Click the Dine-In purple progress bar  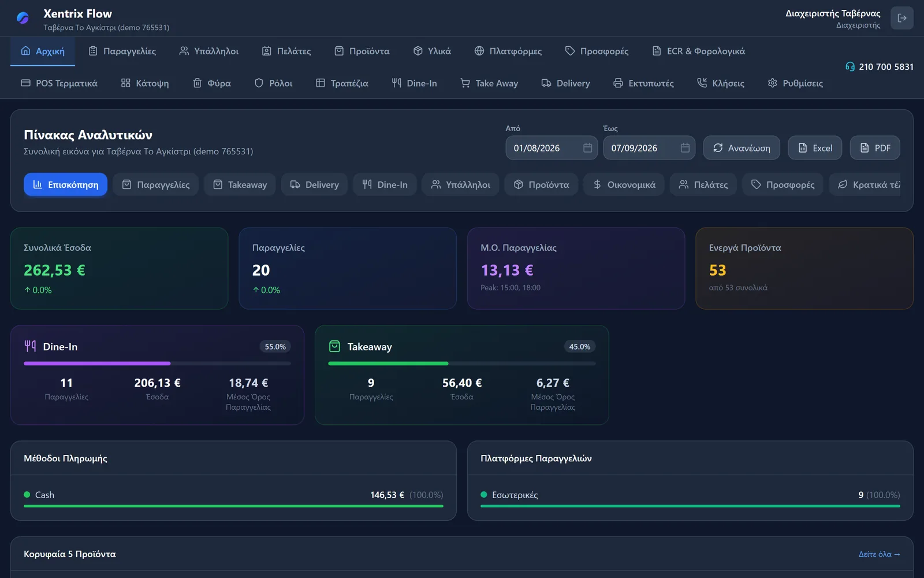coord(97,364)
